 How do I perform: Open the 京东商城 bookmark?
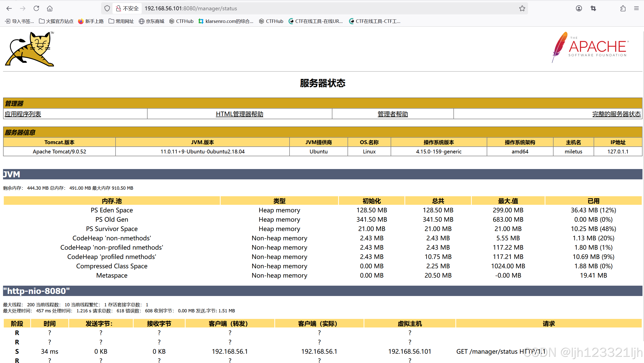[x=152, y=21]
